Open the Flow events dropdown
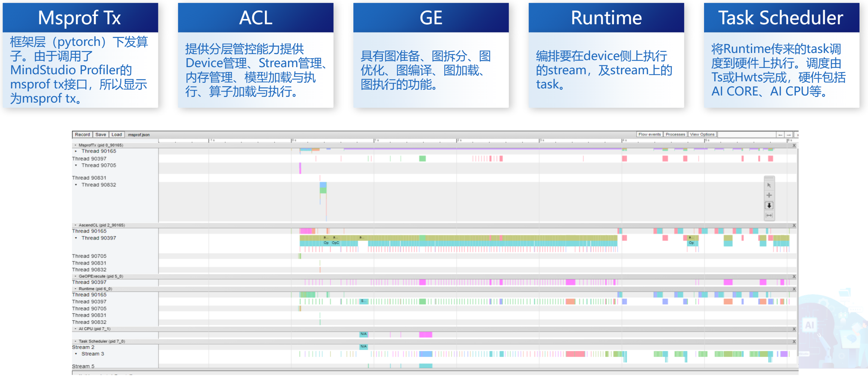 tap(650, 135)
